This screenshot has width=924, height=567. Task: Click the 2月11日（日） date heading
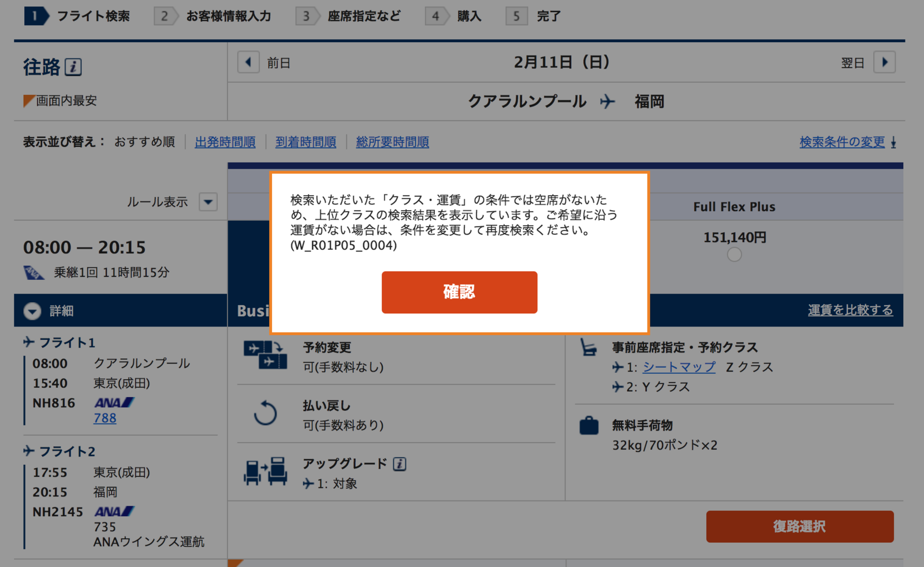561,62
